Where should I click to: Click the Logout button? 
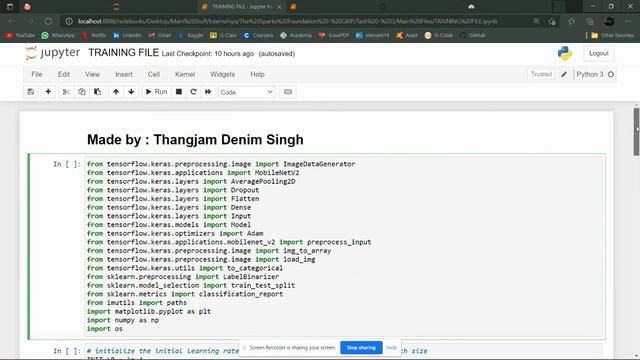coord(598,53)
